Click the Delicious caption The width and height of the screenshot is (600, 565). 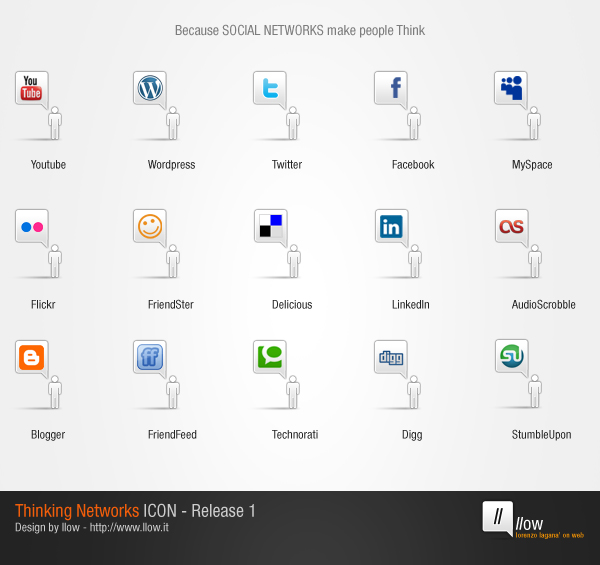[x=292, y=305]
